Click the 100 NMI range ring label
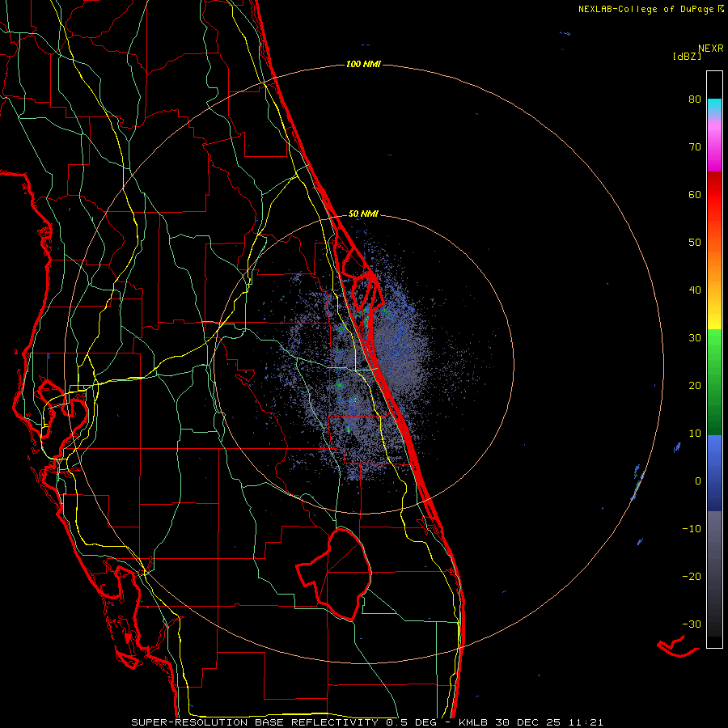Screen dimensions: 728x728 (363, 64)
